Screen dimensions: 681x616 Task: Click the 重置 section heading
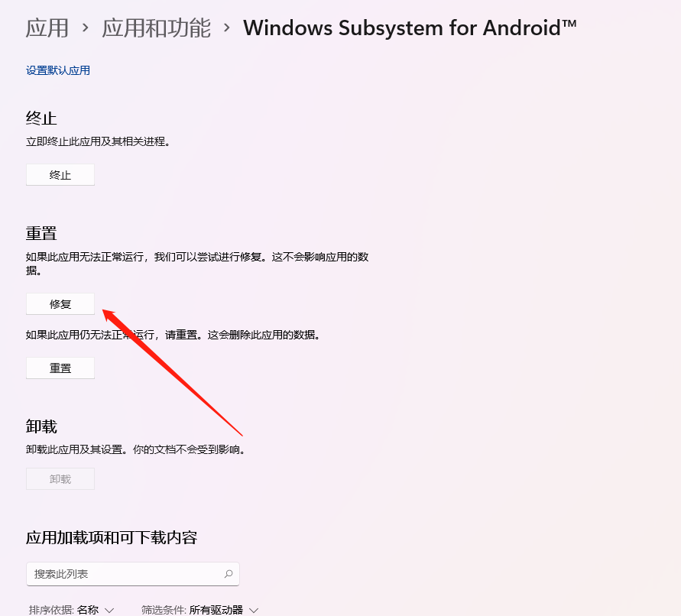click(41, 233)
